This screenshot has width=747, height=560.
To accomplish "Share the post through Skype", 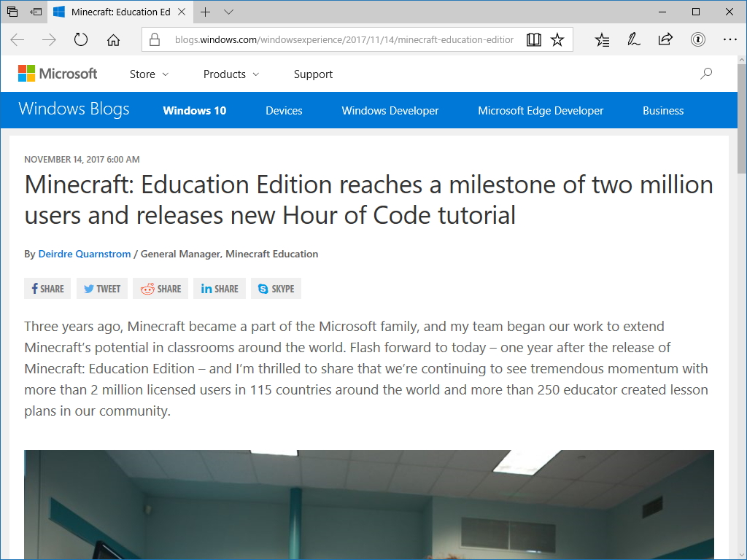I will coord(276,288).
